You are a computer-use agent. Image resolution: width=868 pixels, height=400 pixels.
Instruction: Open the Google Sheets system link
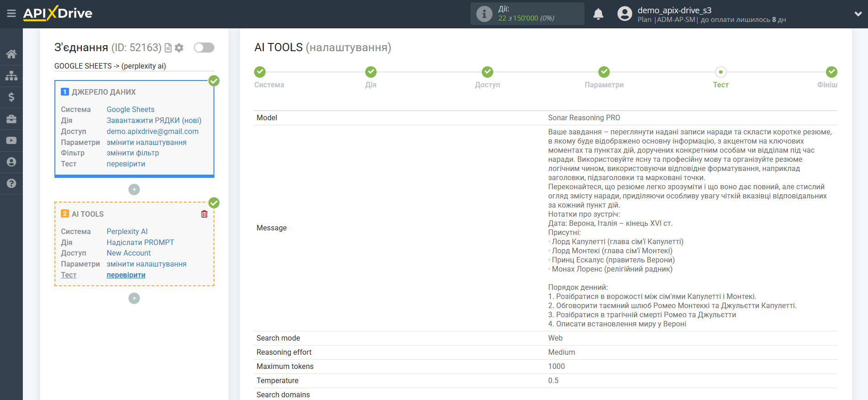130,110
